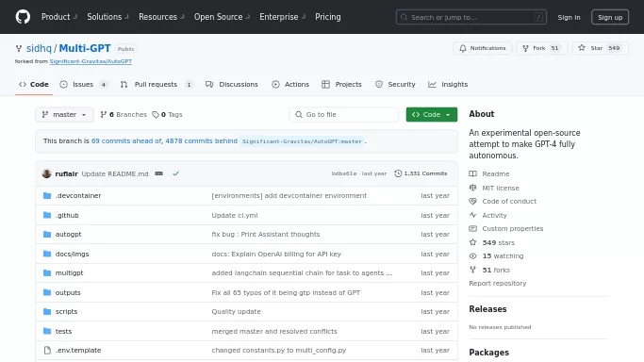Click the eye icon beside 15 watching
Screen dimensions: 644x362
472,256
